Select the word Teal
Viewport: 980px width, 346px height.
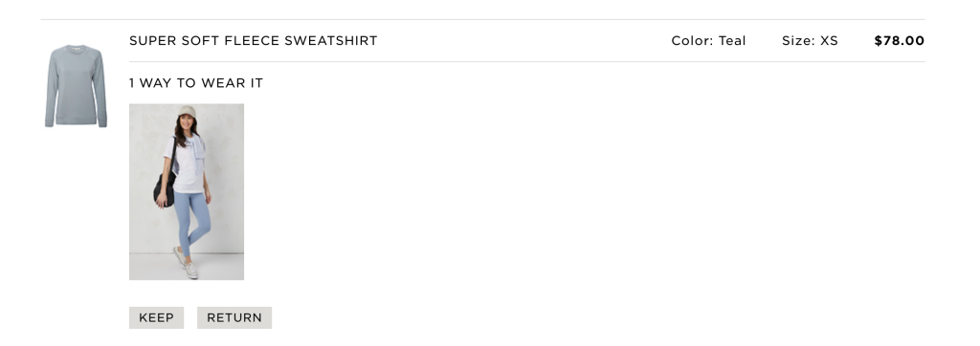(732, 40)
